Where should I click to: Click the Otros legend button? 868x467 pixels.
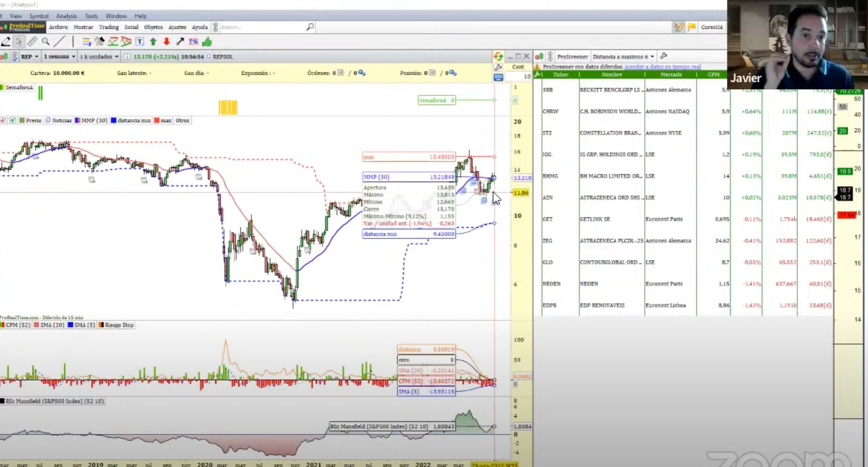pyautogui.click(x=182, y=120)
